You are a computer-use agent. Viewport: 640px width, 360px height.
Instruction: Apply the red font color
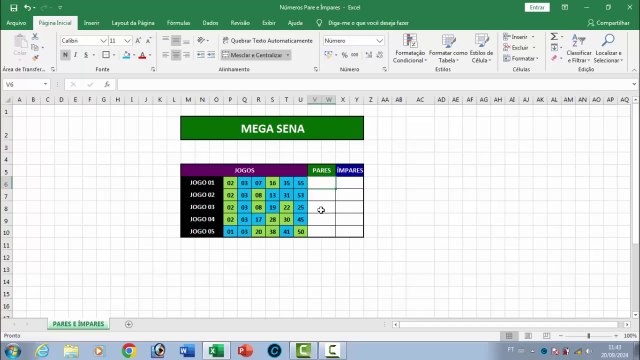[142, 55]
